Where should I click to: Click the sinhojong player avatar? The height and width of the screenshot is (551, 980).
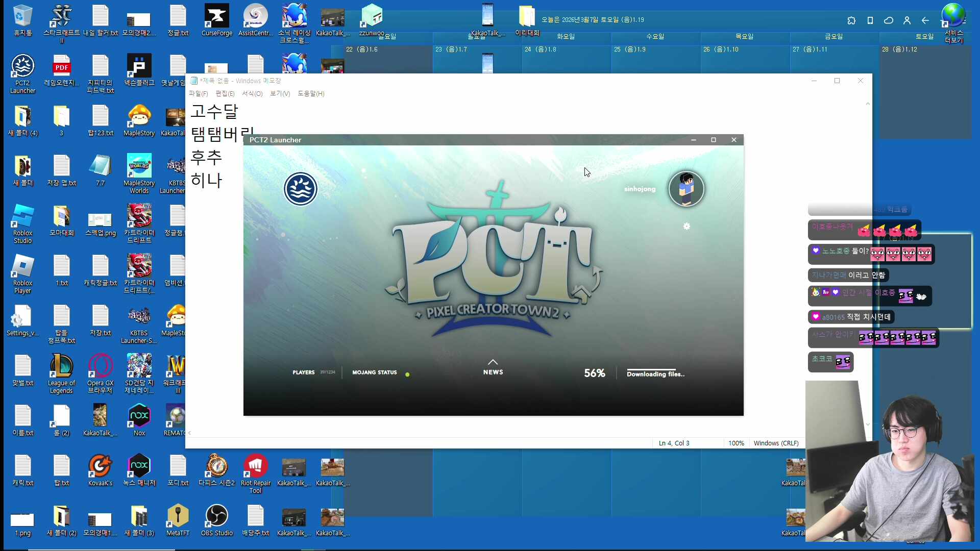coord(686,189)
